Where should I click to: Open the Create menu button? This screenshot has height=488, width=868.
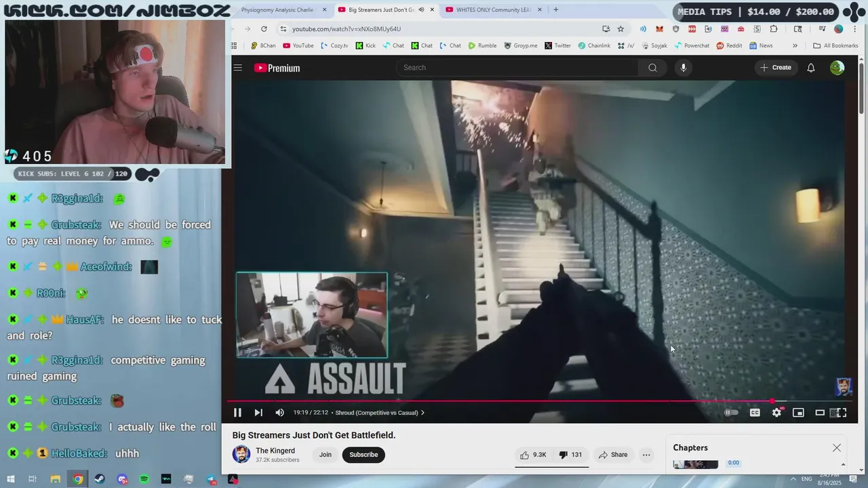(775, 68)
